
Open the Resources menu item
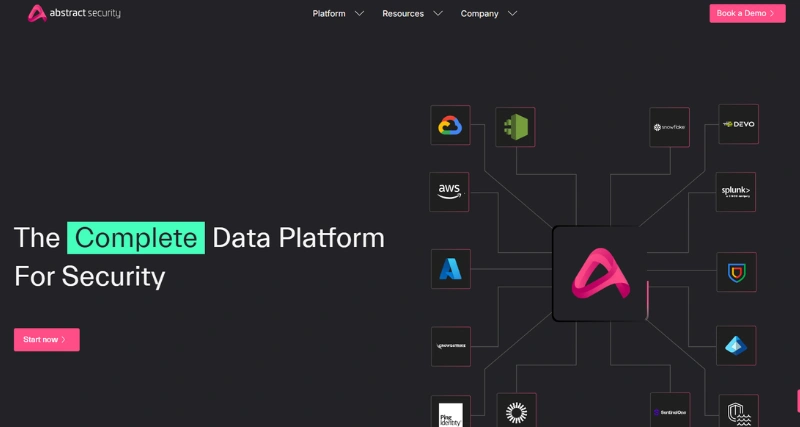click(x=403, y=14)
